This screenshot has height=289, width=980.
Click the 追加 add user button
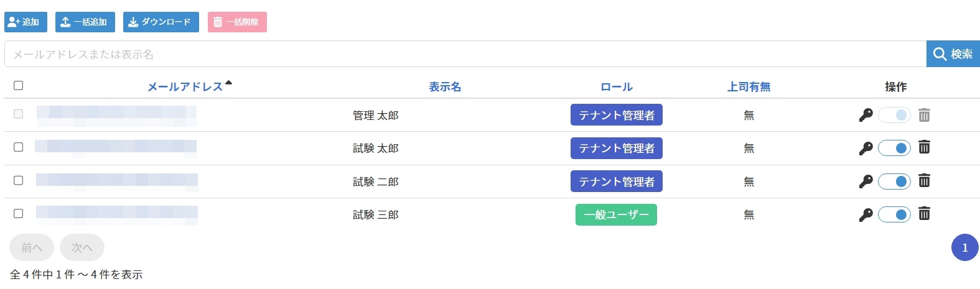point(26,22)
